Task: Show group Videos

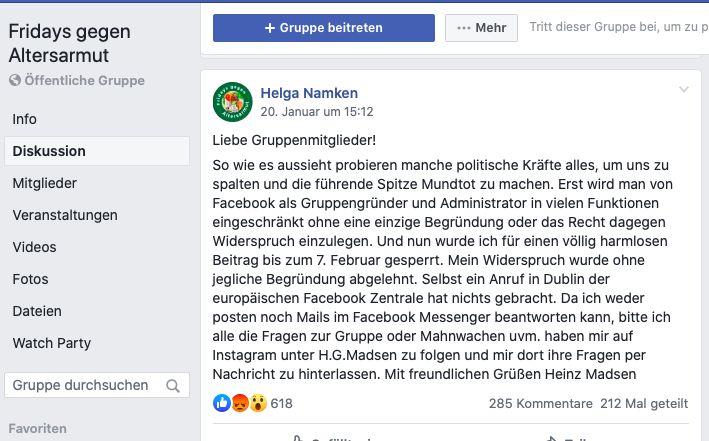Action: coord(32,247)
